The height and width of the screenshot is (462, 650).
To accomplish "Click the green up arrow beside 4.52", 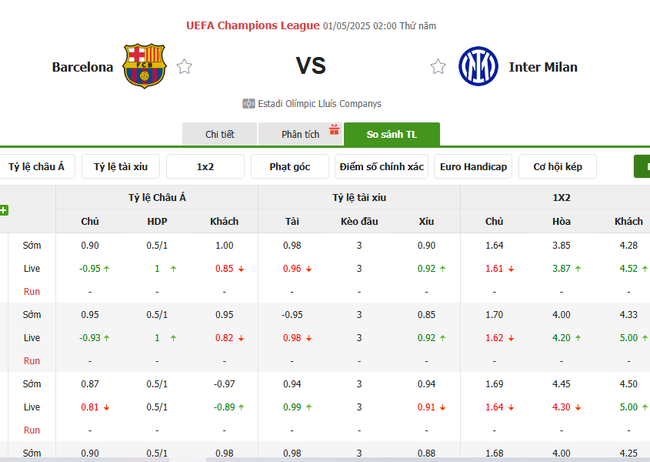I will [645, 268].
